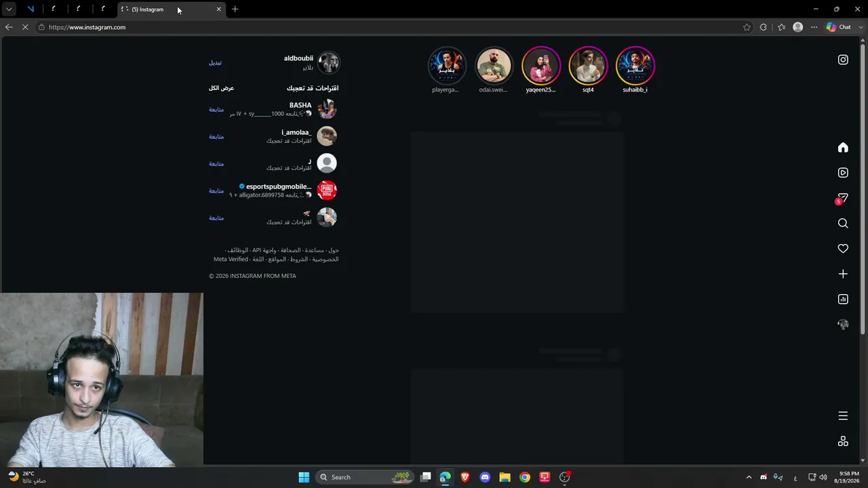Expand the tab actions dropdown
The width and height of the screenshot is (868, 488).
[x=9, y=9]
